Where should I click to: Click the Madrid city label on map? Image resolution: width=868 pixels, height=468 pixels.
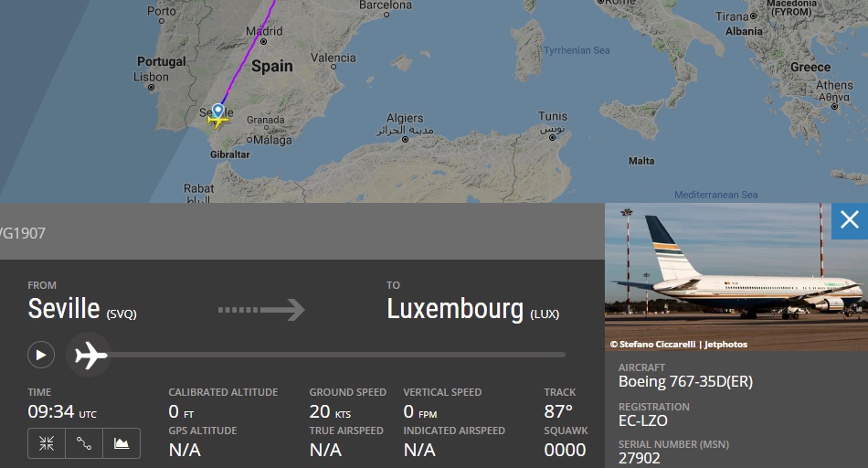tap(264, 31)
